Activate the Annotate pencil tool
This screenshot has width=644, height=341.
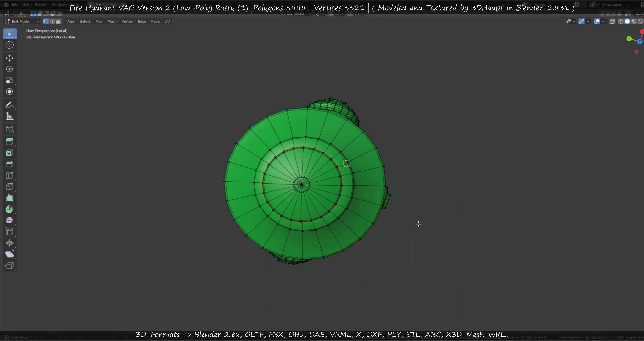click(x=10, y=105)
